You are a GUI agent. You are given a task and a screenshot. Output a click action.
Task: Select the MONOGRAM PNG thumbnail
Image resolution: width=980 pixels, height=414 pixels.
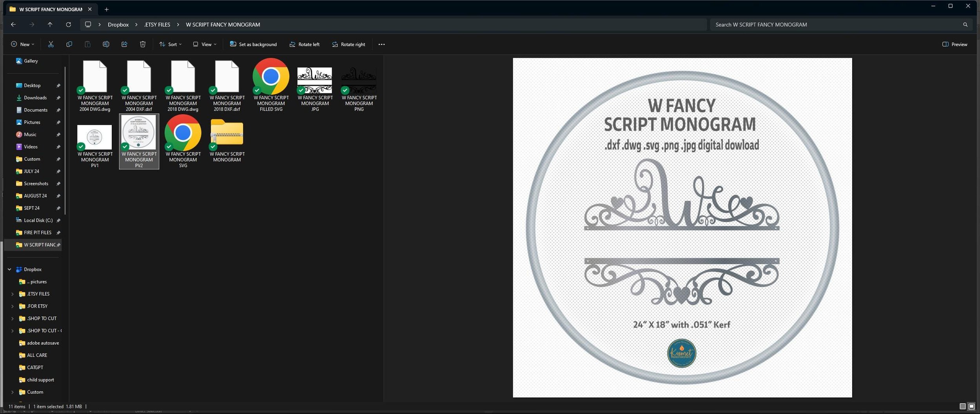(359, 86)
